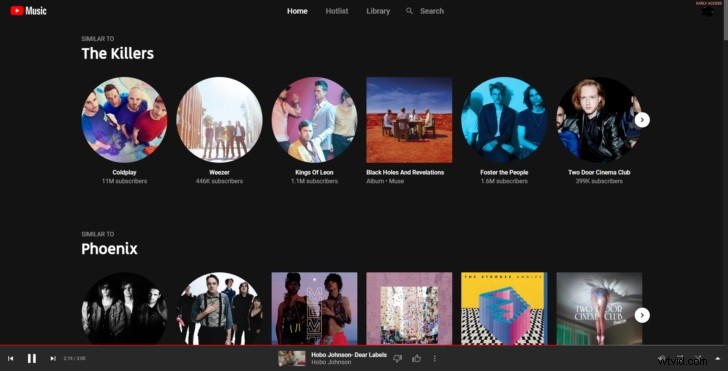Open Two Door Cinema Club artist image
Image resolution: width=728 pixels, height=371 pixels.
(x=599, y=120)
